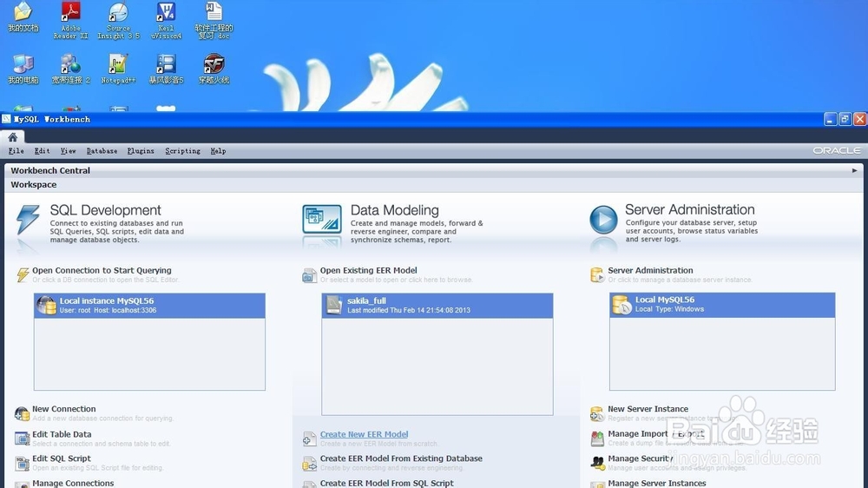Open My Computer desktop icon

coord(23,69)
